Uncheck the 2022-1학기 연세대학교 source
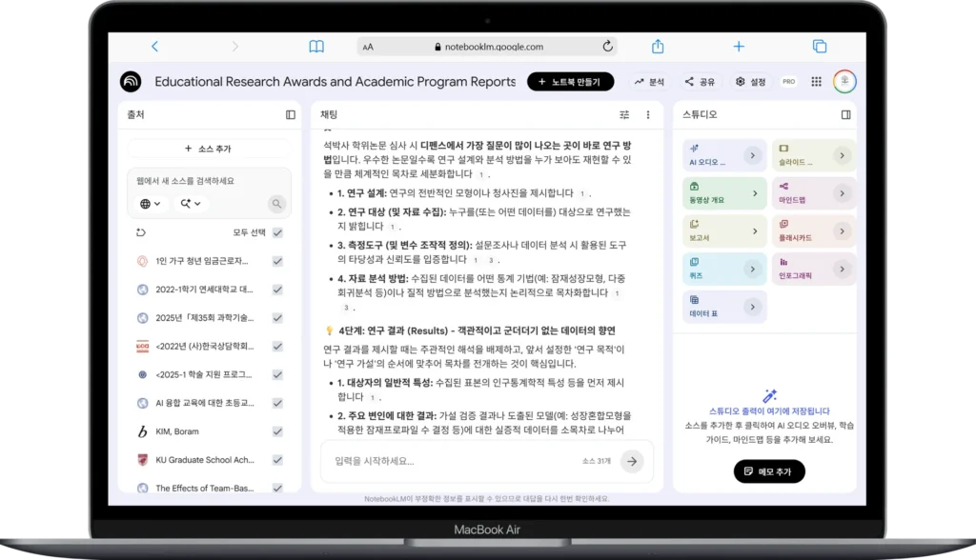Viewport: 976px width, 560px height. pyautogui.click(x=277, y=290)
